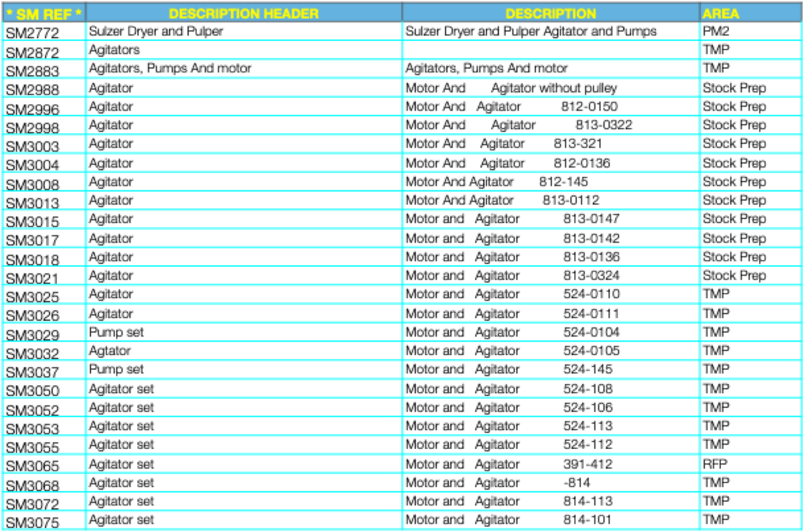Click the description containing -814
This screenshot has width=804, height=532.
tap(551, 482)
